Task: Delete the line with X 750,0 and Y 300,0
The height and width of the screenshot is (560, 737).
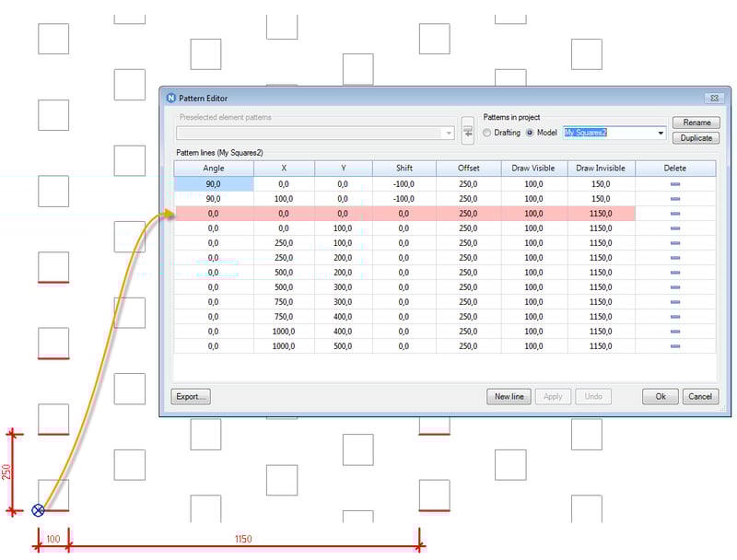Action: point(675,301)
